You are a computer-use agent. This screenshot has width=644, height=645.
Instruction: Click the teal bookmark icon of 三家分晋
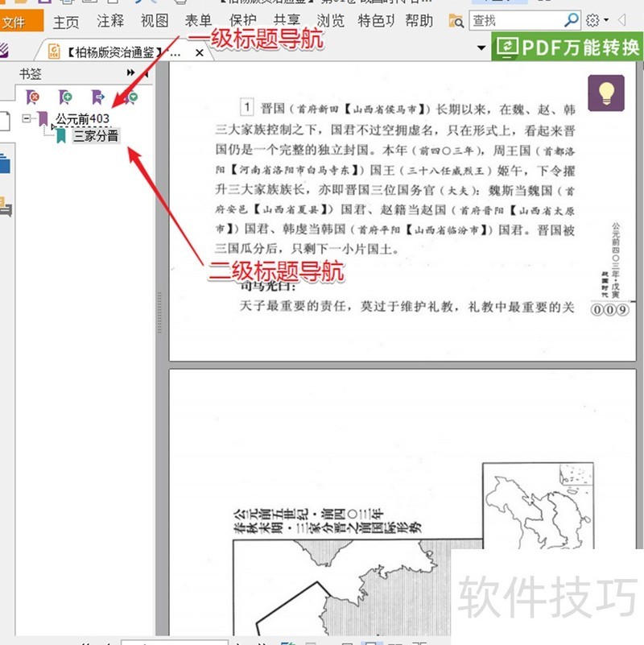coord(61,136)
